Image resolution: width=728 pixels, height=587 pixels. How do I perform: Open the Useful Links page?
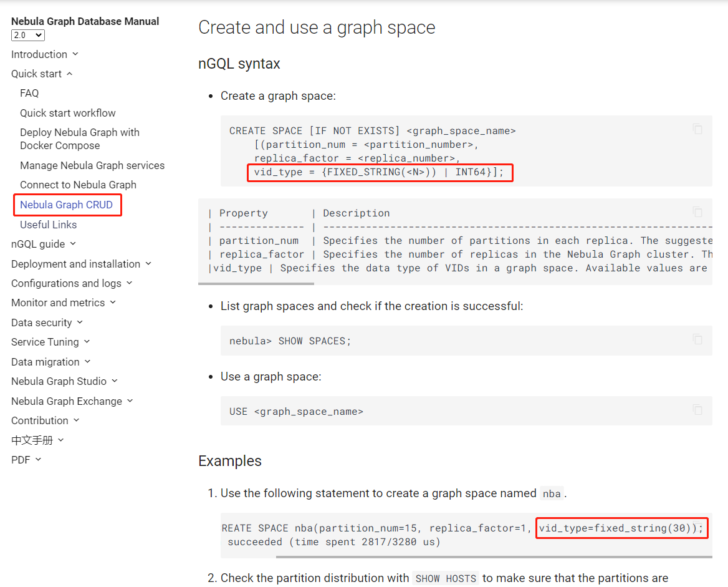(x=48, y=224)
